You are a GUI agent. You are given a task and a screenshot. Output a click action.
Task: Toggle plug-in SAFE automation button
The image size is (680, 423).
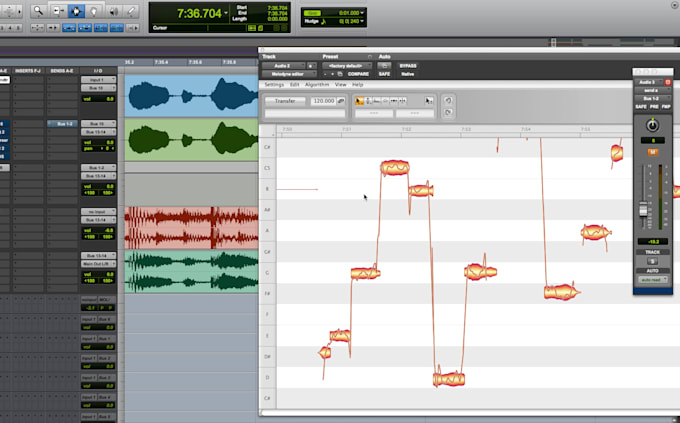pyautogui.click(x=384, y=74)
